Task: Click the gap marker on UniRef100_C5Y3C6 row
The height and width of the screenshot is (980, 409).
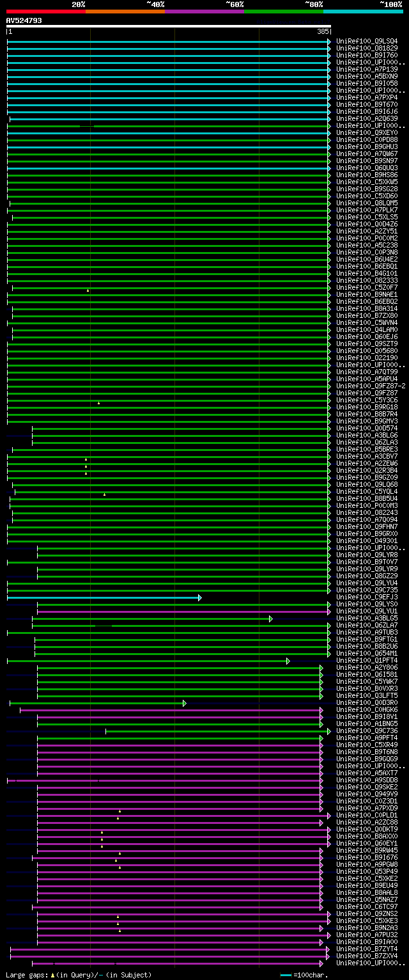Action: [x=99, y=403]
